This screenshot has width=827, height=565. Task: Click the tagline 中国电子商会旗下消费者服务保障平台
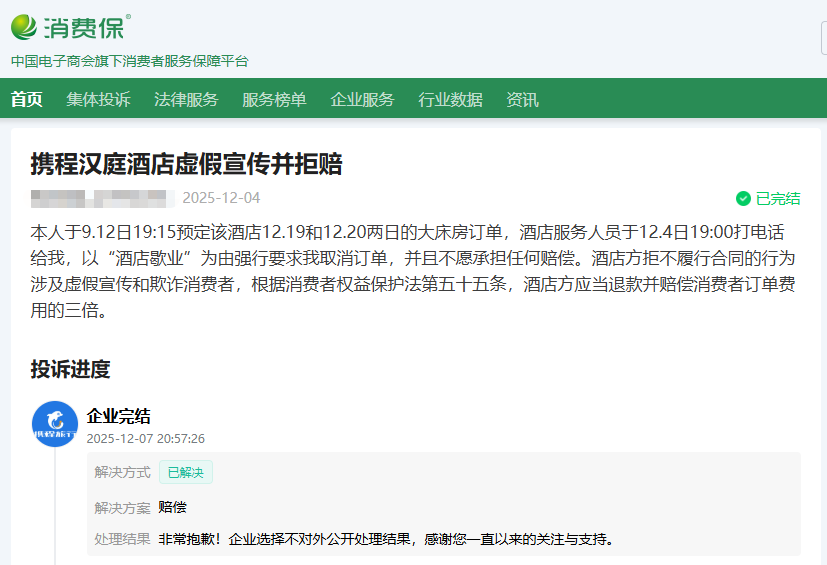click(130, 61)
